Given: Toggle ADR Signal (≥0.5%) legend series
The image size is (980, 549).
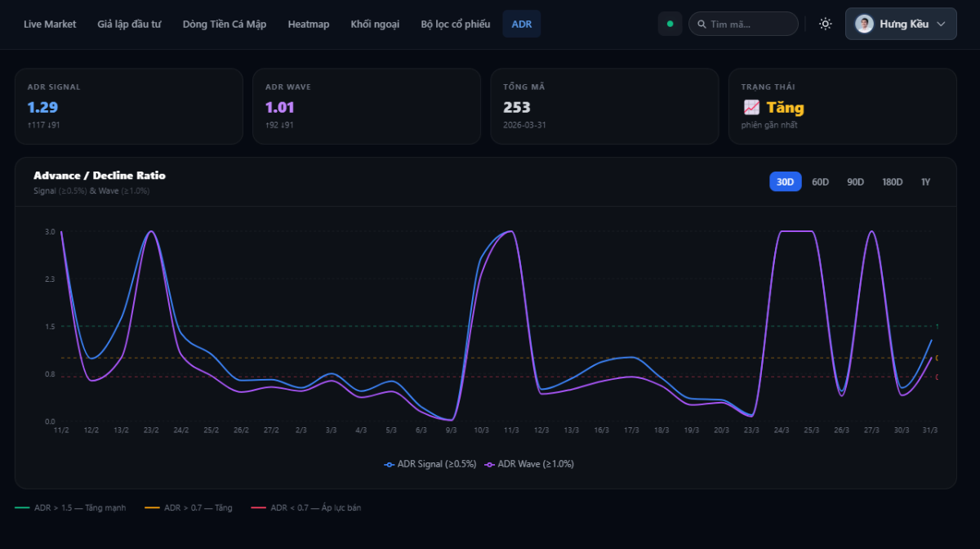Looking at the screenshot, I should click(x=430, y=464).
